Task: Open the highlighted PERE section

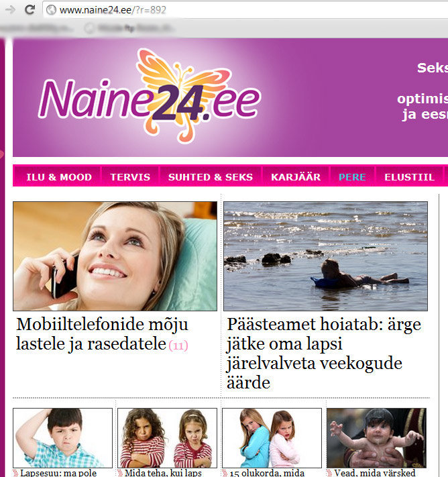Action: (352, 177)
